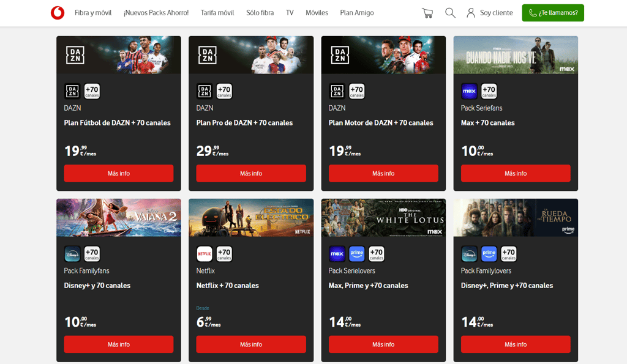The image size is (627, 364).
Task: Click +70 canales icon in Plan Fútbol card
Action: (92, 91)
